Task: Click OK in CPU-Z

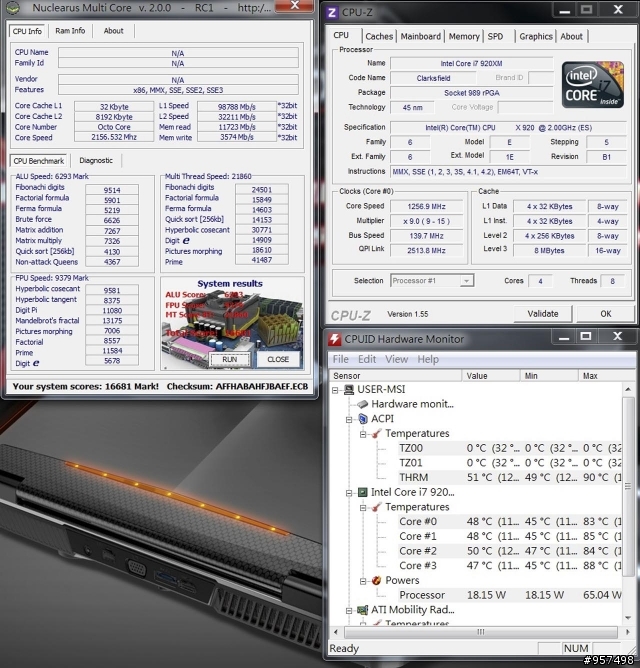Action: [605, 314]
